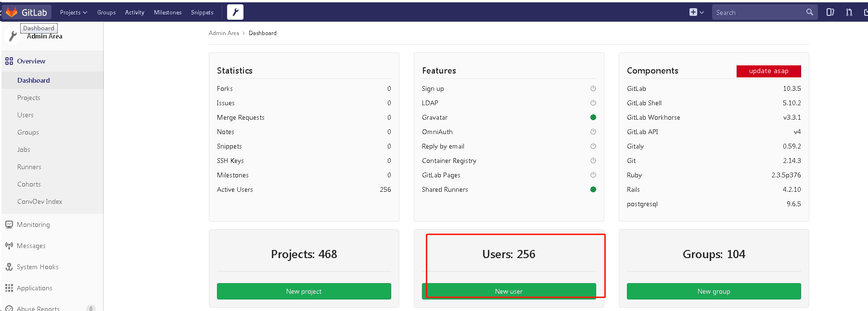Click GitLab Workhorse component row
Image resolution: width=868 pixels, height=311 pixels.
point(714,117)
